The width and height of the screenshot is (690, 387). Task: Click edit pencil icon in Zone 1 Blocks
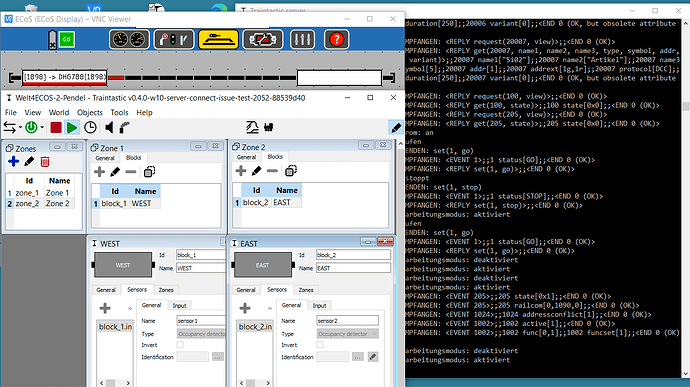click(x=115, y=172)
